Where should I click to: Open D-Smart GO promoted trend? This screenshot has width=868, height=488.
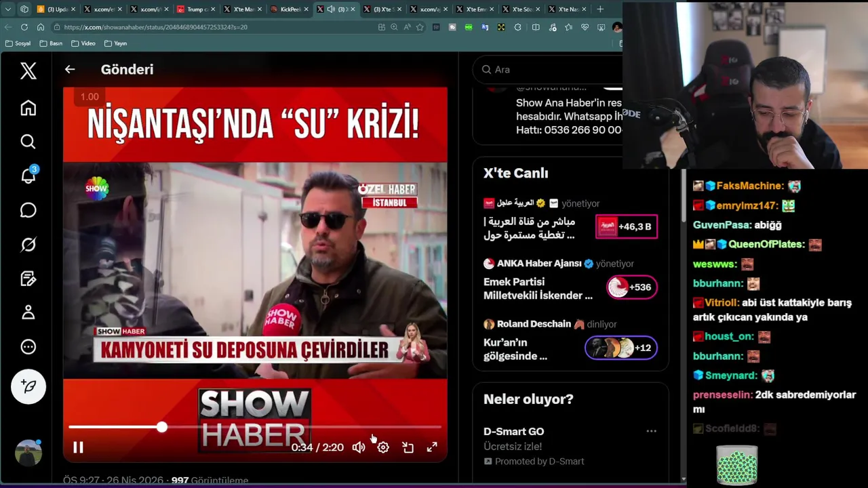pos(513,432)
